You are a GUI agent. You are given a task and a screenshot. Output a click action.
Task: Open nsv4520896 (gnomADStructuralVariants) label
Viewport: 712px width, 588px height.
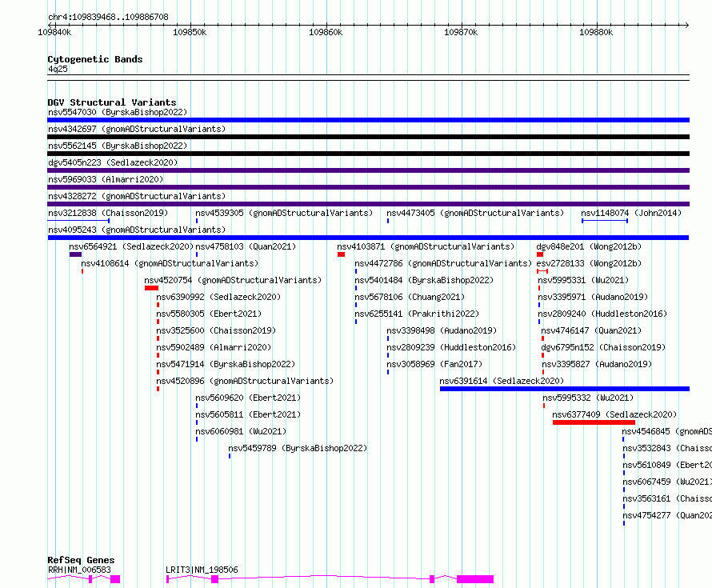245,381
